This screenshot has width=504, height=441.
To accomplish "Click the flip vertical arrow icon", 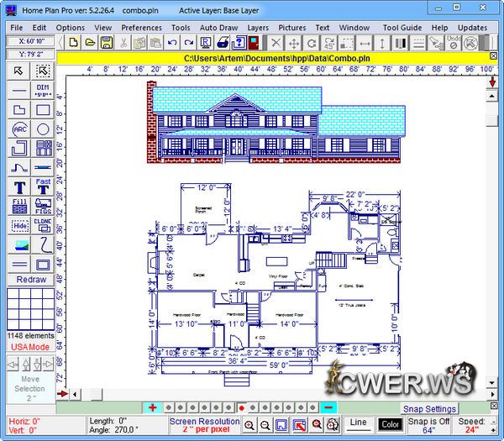I will [382, 43].
